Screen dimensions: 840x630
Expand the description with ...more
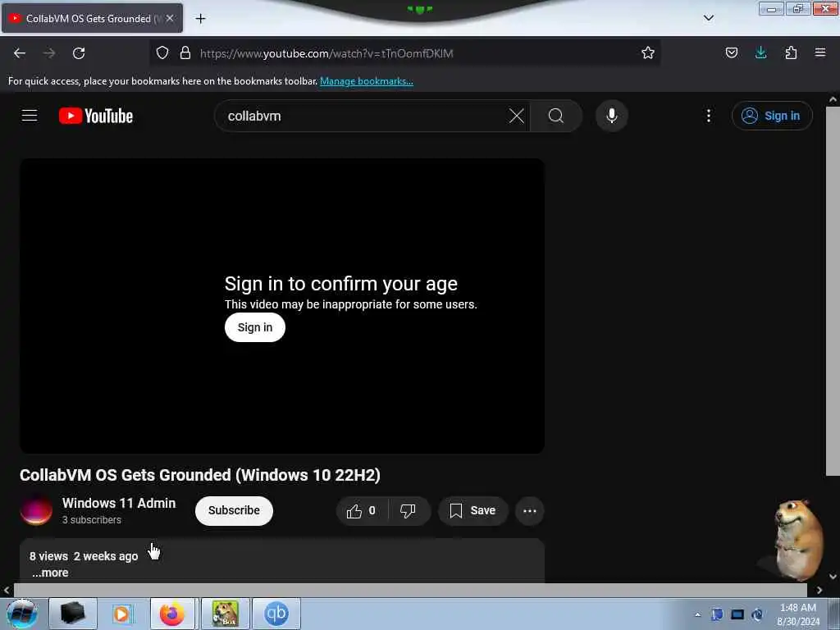[x=50, y=573]
